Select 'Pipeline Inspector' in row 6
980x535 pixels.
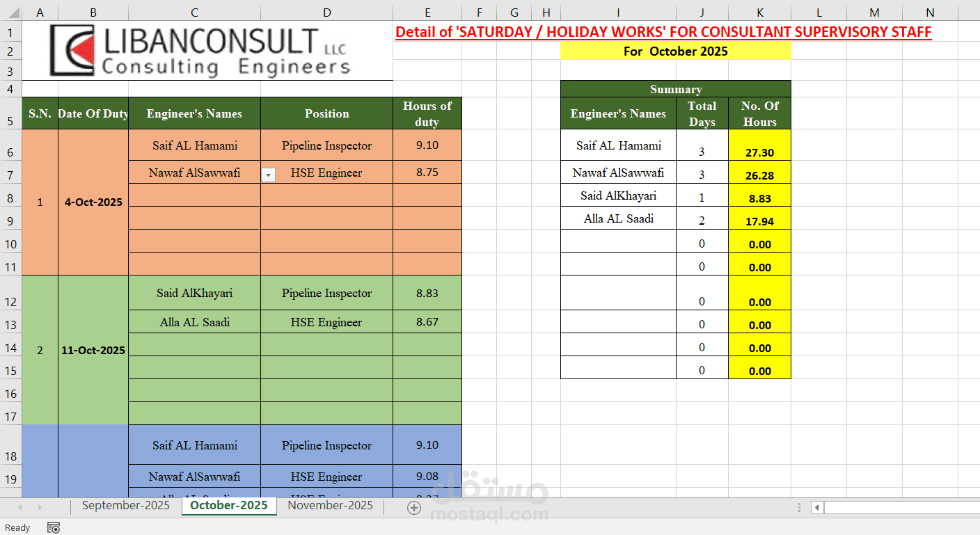(x=326, y=145)
